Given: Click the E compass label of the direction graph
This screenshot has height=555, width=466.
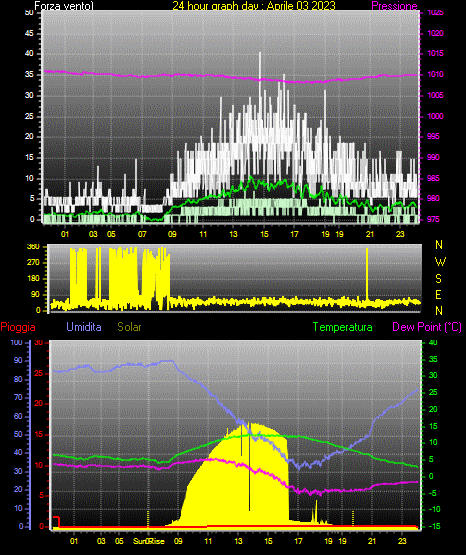Looking at the screenshot, I should click(x=438, y=294).
